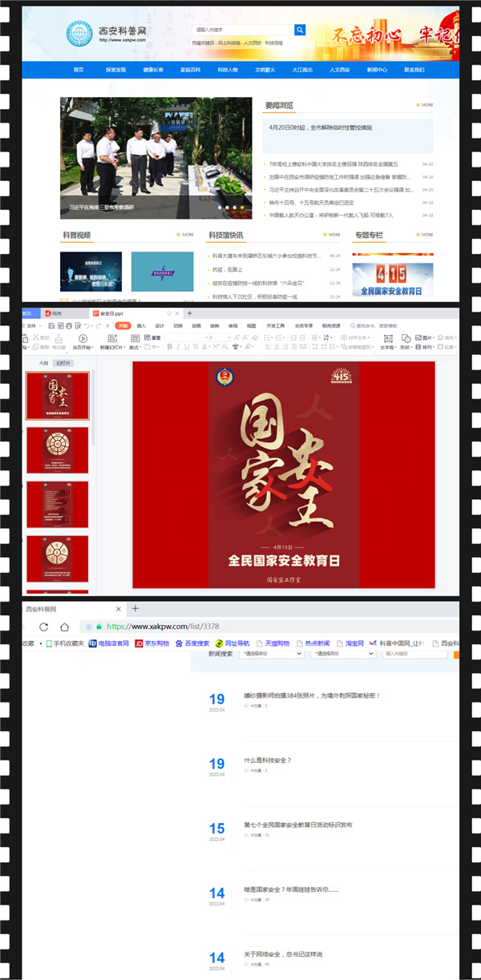
Task: Open 抗疫，在路上 in 科技馆快讯 list
Action: pos(227,269)
